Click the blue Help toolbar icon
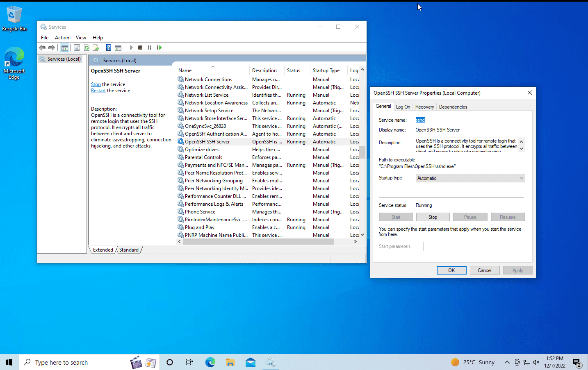The image size is (588, 370). 108,48
